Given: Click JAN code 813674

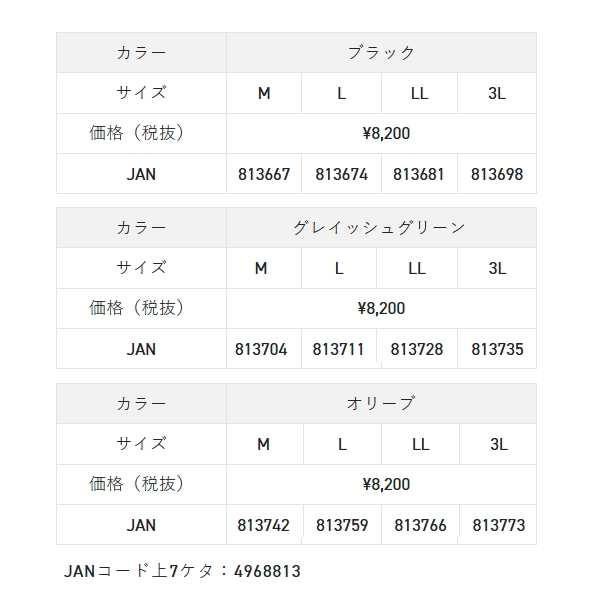Looking at the screenshot, I should click(341, 174).
